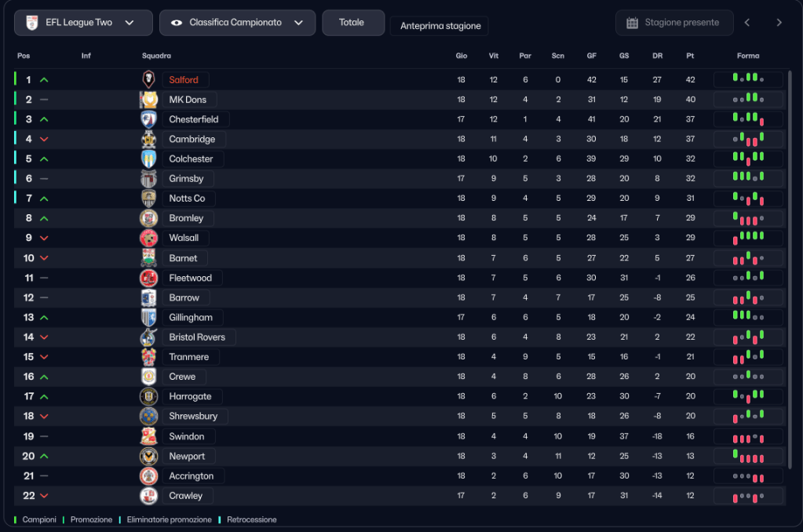Open the Stagione presente season selector

[x=674, y=23]
